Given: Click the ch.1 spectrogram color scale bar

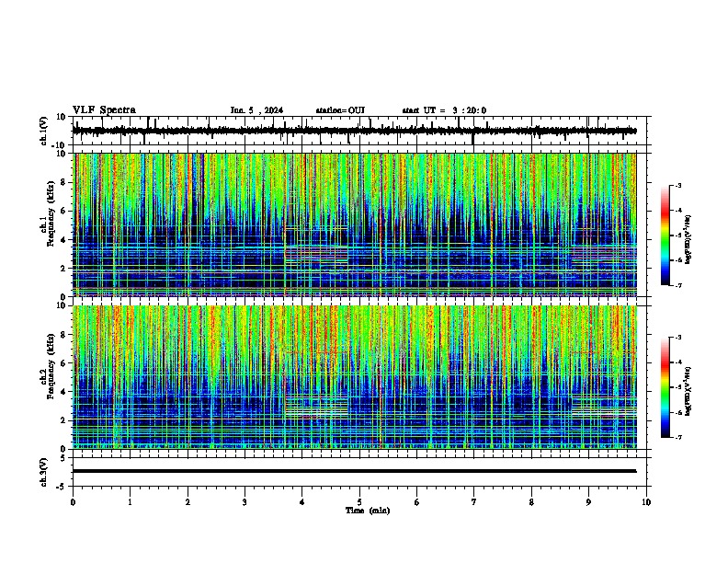Looking at the screenshot, I should (665, 236).
